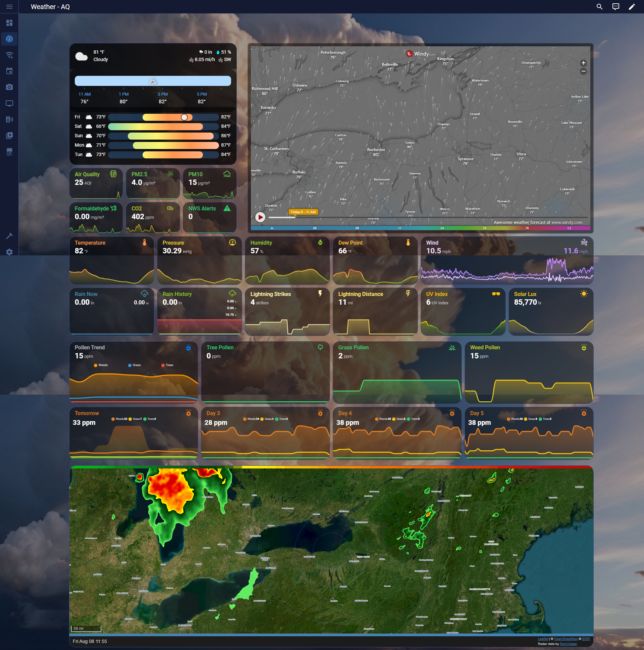Open the TV display sidebar icon
The image size is (644, 650).
pyautogui.click(x=9, y=103)
